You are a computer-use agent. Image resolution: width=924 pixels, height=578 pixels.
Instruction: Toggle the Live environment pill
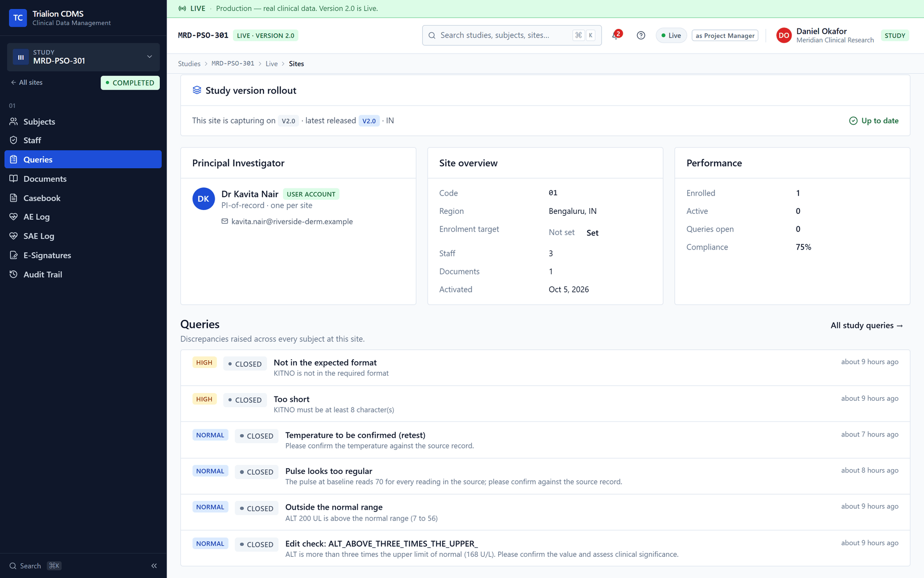pyautogui.click(x=671, y=36)
